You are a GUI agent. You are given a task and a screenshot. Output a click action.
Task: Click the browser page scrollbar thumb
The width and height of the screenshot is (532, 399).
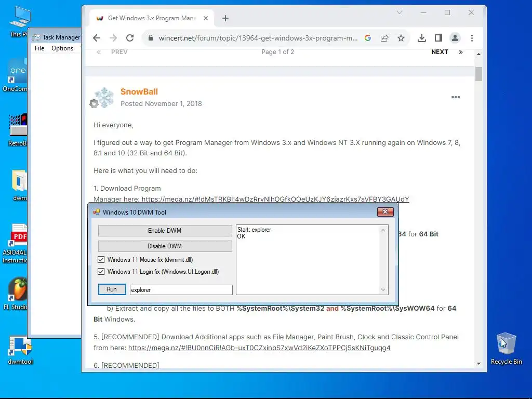pyautogui.click(x=478, y=74)
